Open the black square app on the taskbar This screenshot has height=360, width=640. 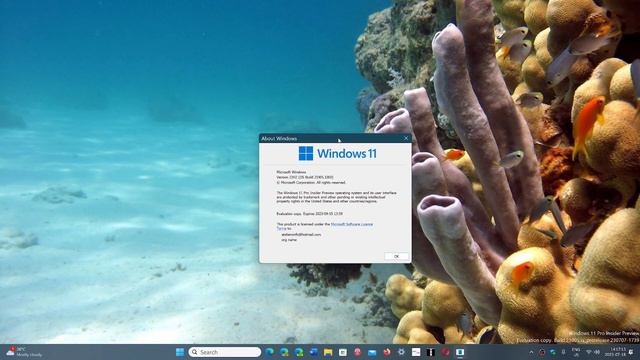pos(431,352)
